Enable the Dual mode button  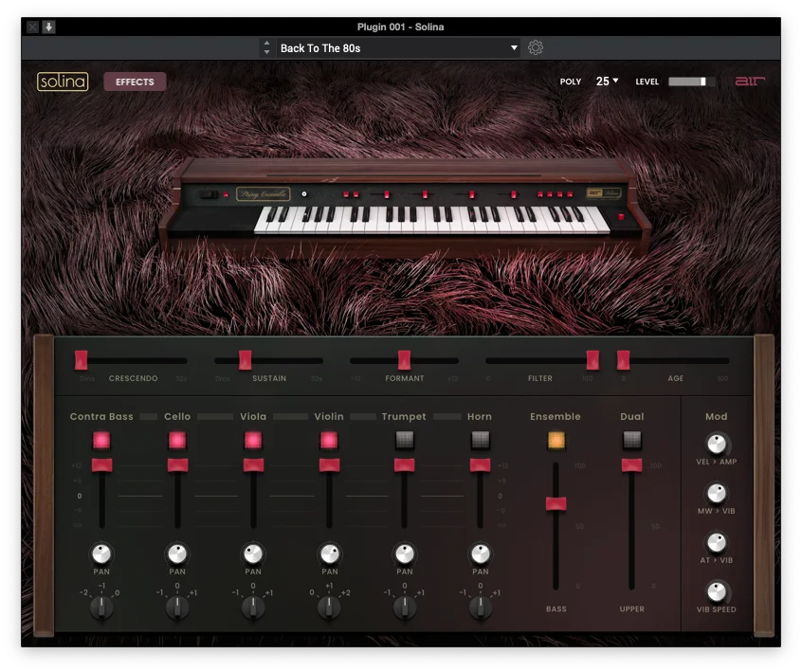click(631, 439)
